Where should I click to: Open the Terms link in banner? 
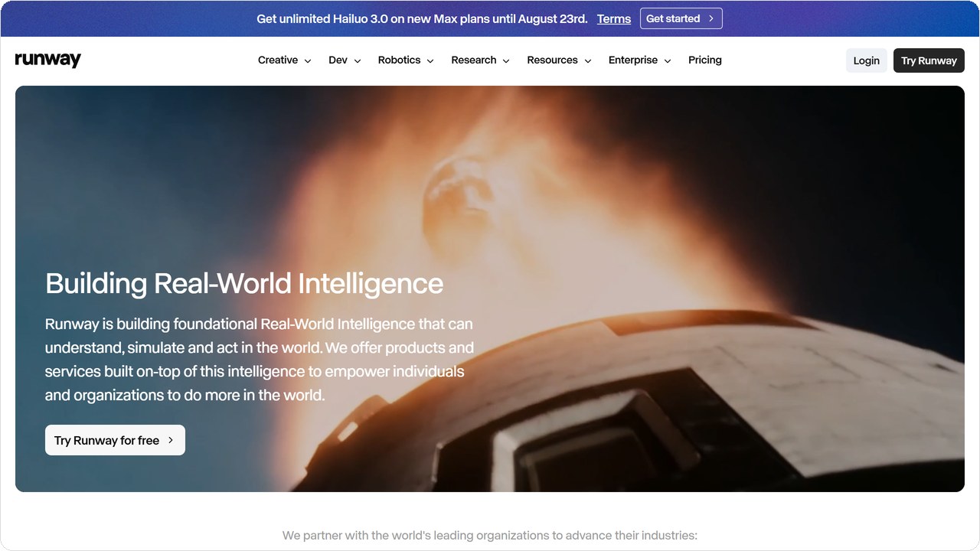click(x=614, y=19)
